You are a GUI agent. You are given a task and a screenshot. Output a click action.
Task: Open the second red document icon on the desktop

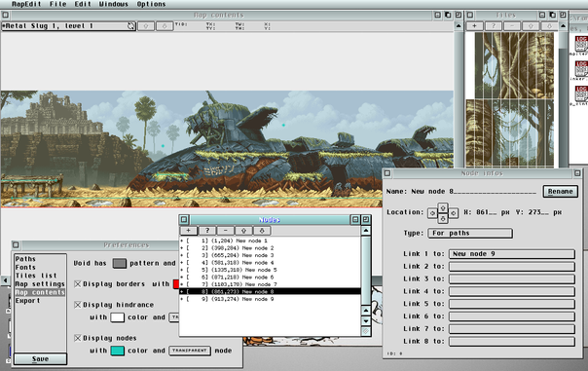(581, 69)
